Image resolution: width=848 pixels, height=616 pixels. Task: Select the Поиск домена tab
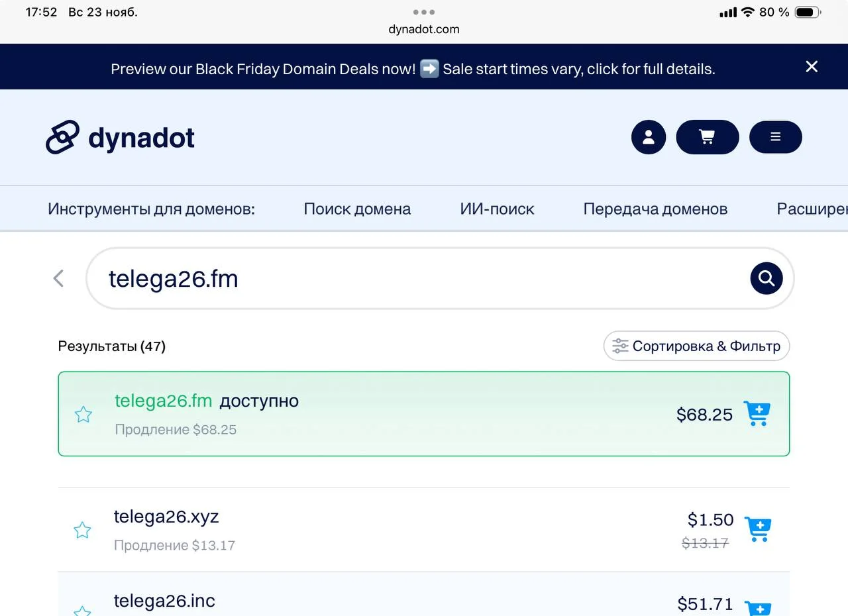(357, 209)
